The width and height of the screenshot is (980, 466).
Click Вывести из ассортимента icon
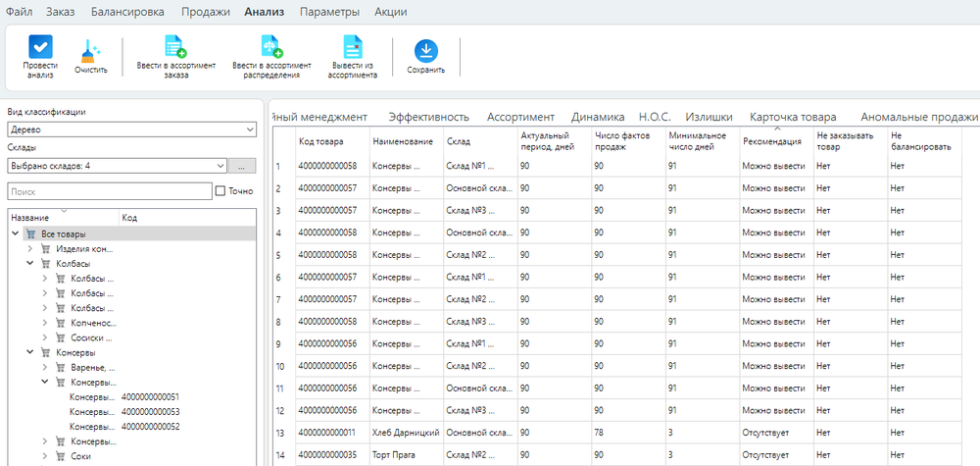click(x=353, y=47)
